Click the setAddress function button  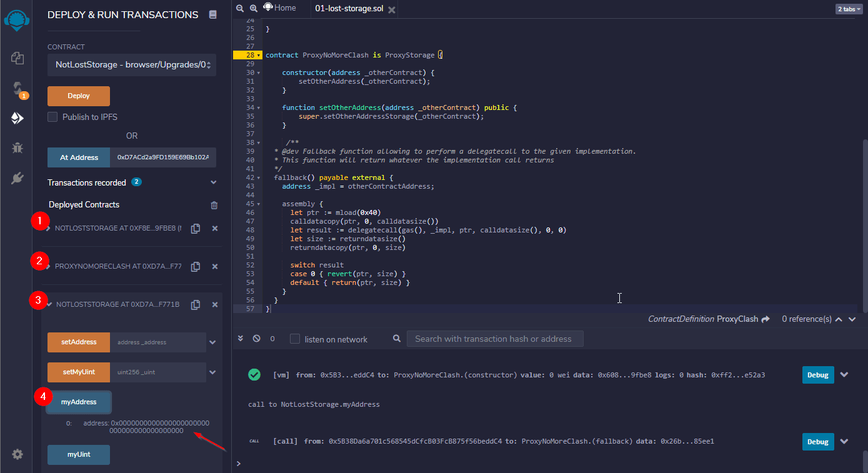79,342
